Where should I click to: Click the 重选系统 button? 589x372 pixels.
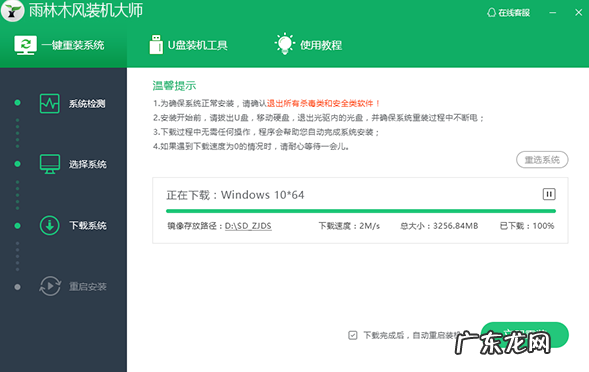pyautogui.click(x=542, y=160)
